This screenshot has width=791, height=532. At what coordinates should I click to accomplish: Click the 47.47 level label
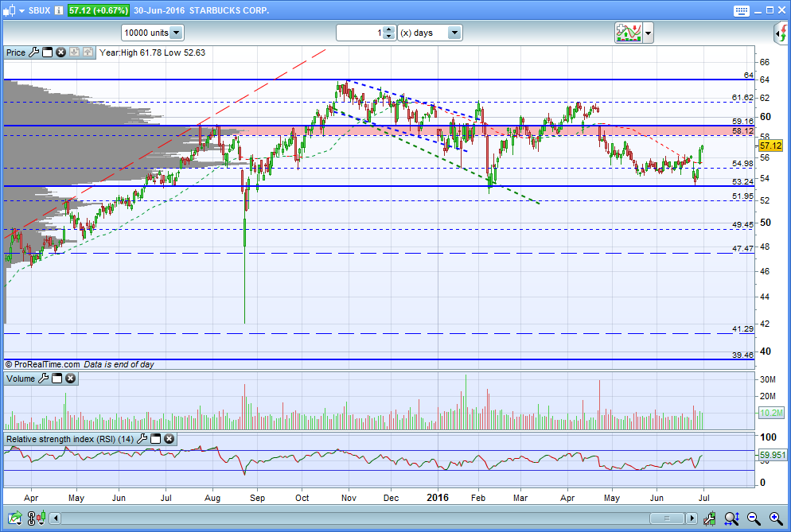coord(742,249)
